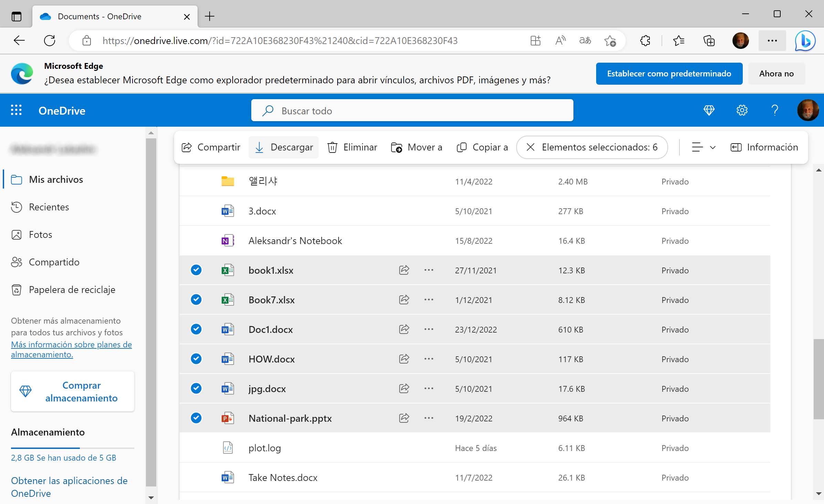824x504 pixels.
Task: Click the share icon on jpg.docx row
Action: coord(404,389)
